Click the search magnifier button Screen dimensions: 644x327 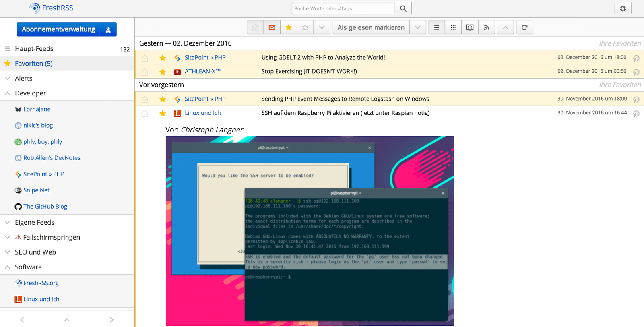(403, 8)
